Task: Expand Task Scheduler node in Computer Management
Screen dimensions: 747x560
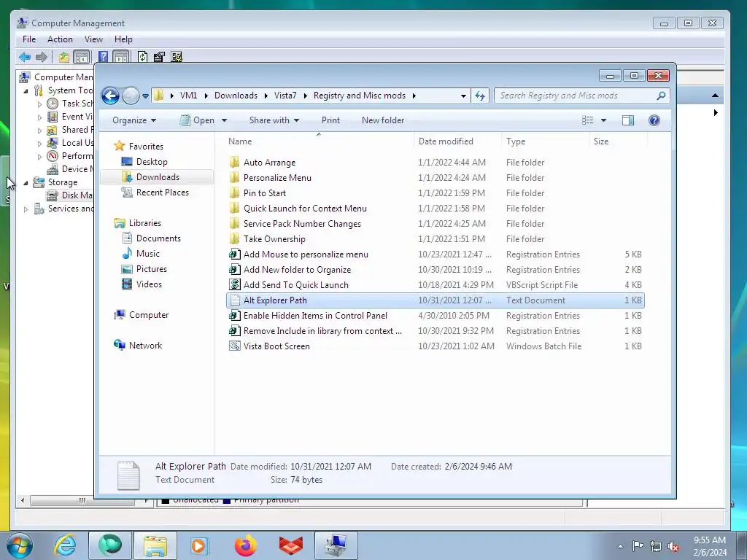Action: 39,104
